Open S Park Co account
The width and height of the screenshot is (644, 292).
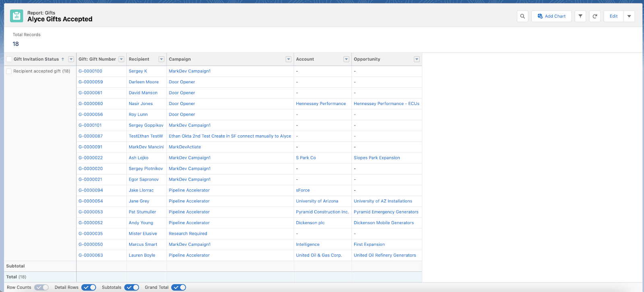click(x=306, y=158)
